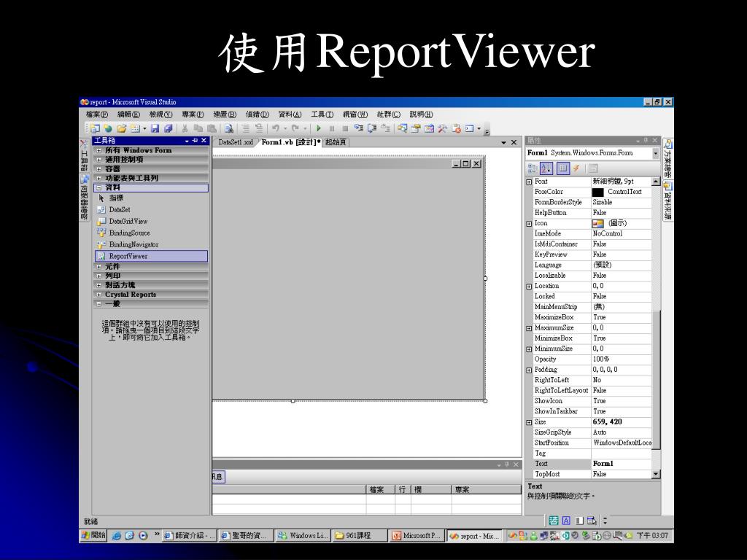The width and height of the screenshot is (747, 560).
Task: Expand the Padding property
Action: [529, 370]
